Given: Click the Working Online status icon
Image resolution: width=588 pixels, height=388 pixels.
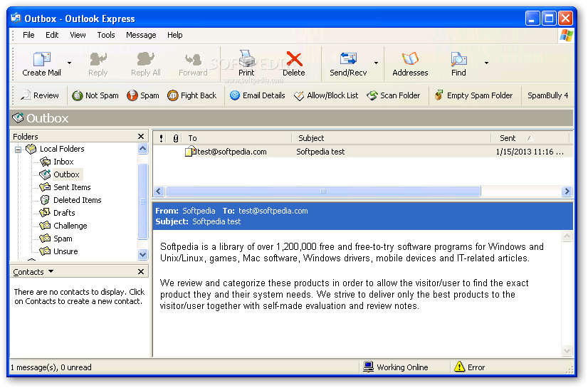Looking at the screenshot, I should 369,367.
